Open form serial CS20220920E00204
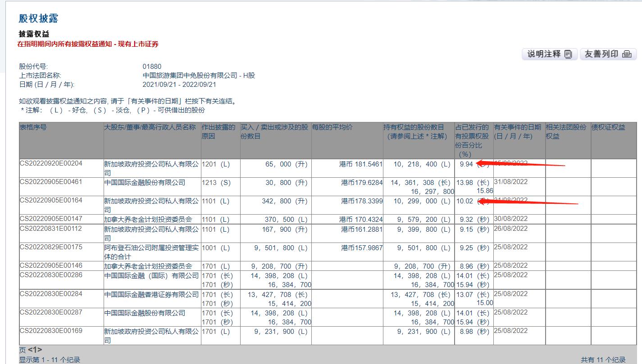Screen dimensions: 642x364 51,163
